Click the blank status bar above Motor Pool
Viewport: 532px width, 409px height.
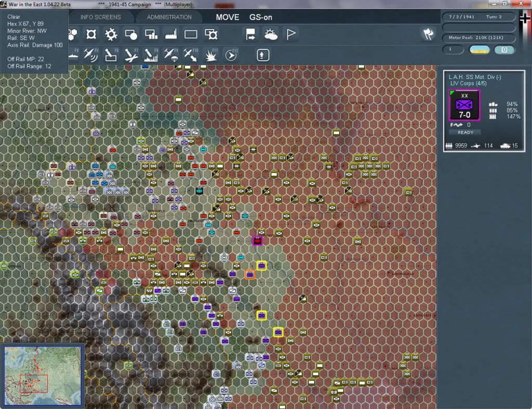(478, 27)
